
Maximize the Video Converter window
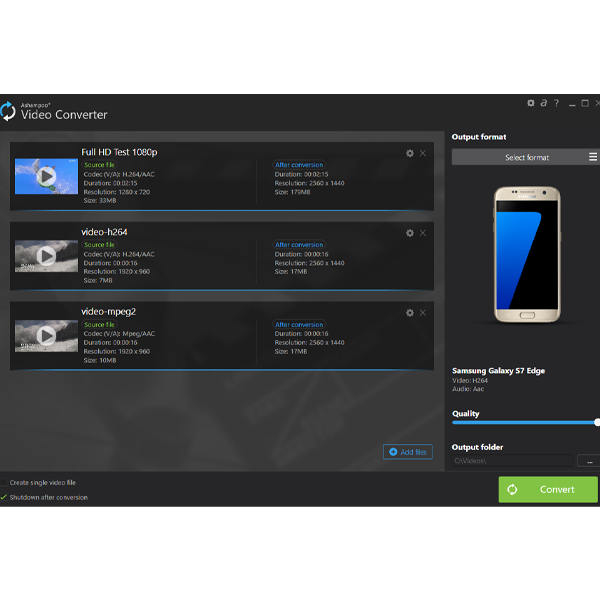point(585,103)
